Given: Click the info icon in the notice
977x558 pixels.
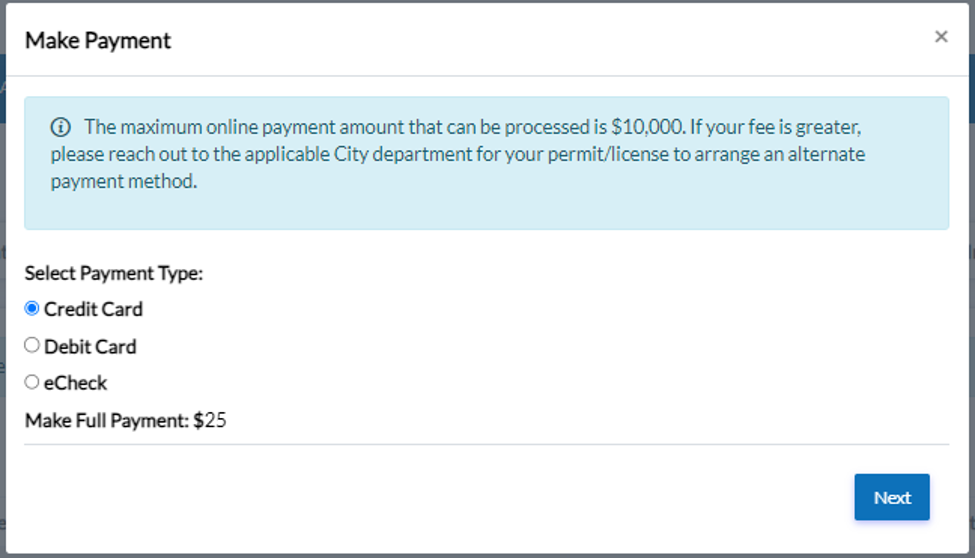Looking at the screenshot, I should pyautogui.click(x=61, y=127).
